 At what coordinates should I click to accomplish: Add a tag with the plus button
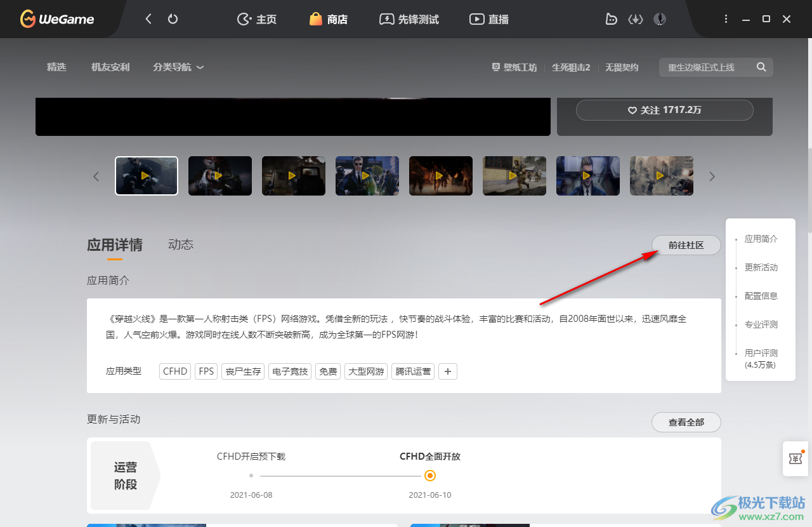click(x=448, y=371)
